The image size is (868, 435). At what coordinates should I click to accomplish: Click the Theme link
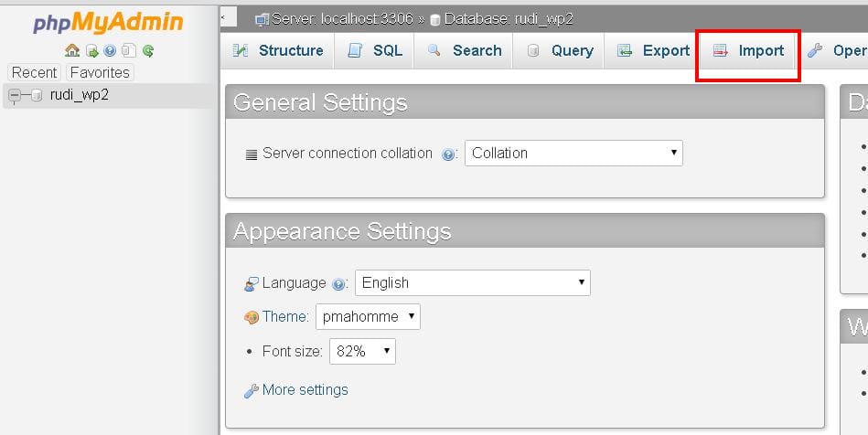[x=285, y=316]
